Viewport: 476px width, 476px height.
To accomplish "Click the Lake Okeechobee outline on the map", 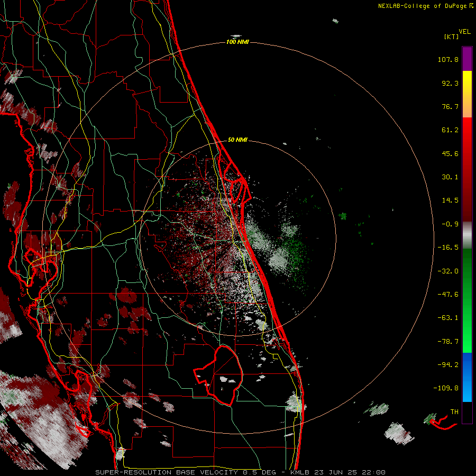I will point(218,375).
